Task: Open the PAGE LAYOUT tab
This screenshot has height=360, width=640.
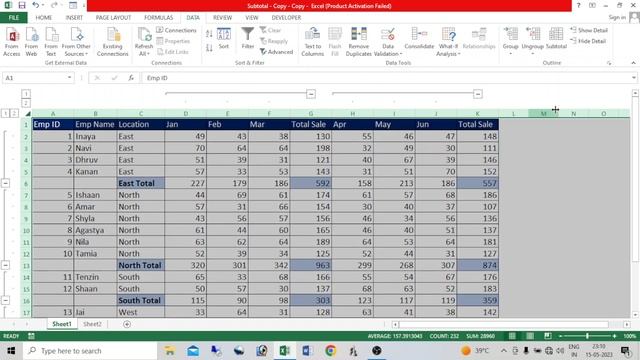Action: (x=113, y=18)
